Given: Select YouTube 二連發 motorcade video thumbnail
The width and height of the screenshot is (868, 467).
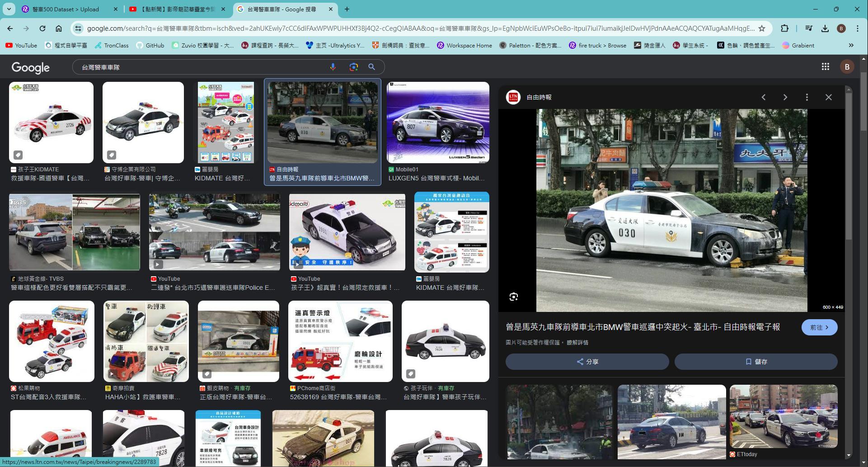Looking at the screenshot, I should [215, 232].
